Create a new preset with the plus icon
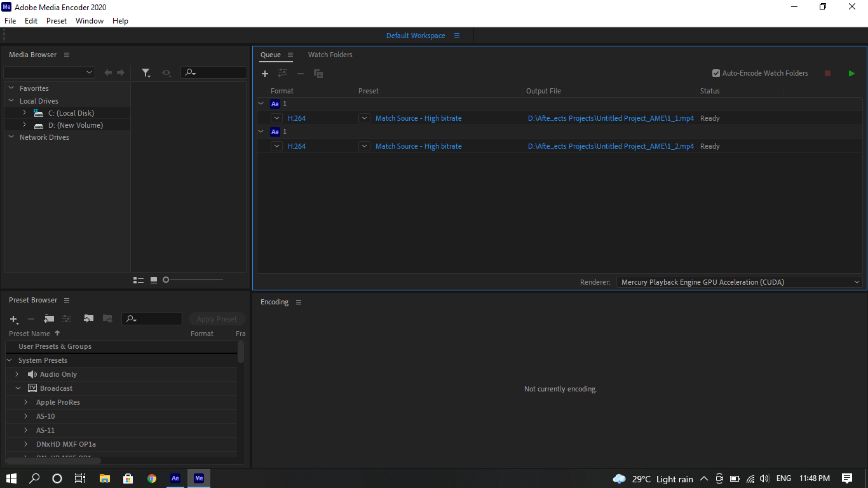The width and height of the screenshot is (868, 488). point(14,319)
